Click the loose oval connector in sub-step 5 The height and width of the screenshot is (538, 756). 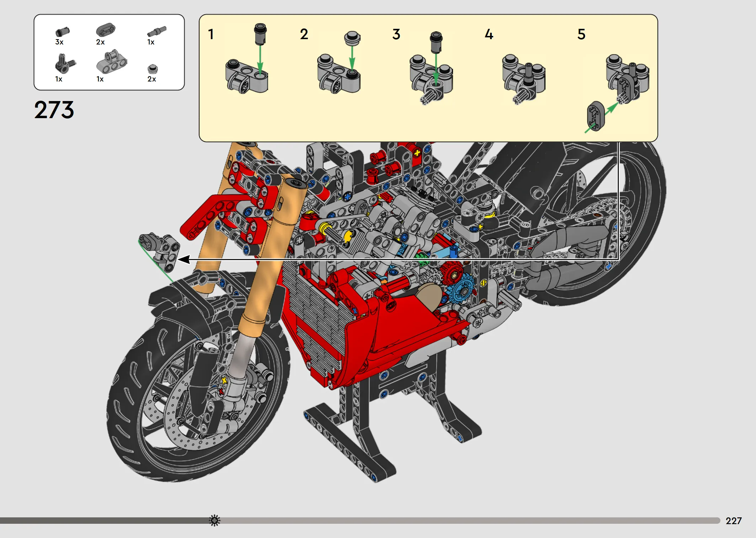pyautogui.click(x=596, y=116)
